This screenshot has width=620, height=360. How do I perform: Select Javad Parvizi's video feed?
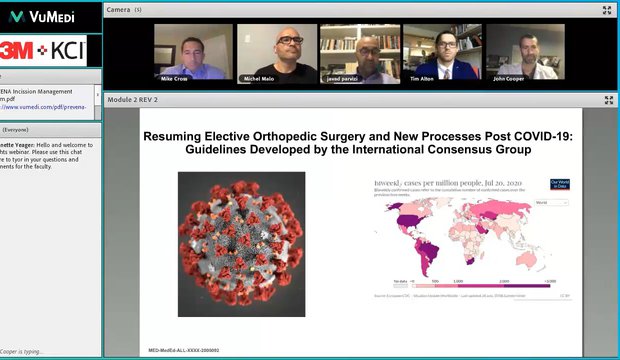click(x=360, y=53)
